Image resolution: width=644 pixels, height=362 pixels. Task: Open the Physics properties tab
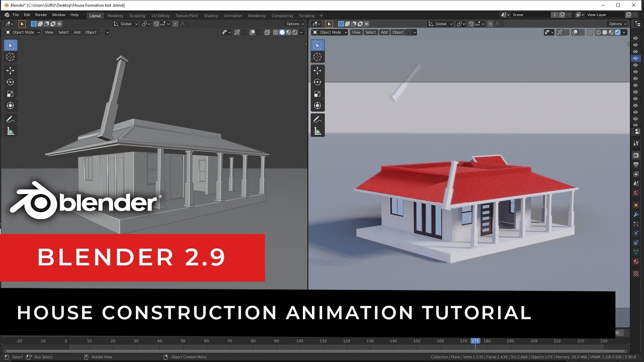[636, 233]
